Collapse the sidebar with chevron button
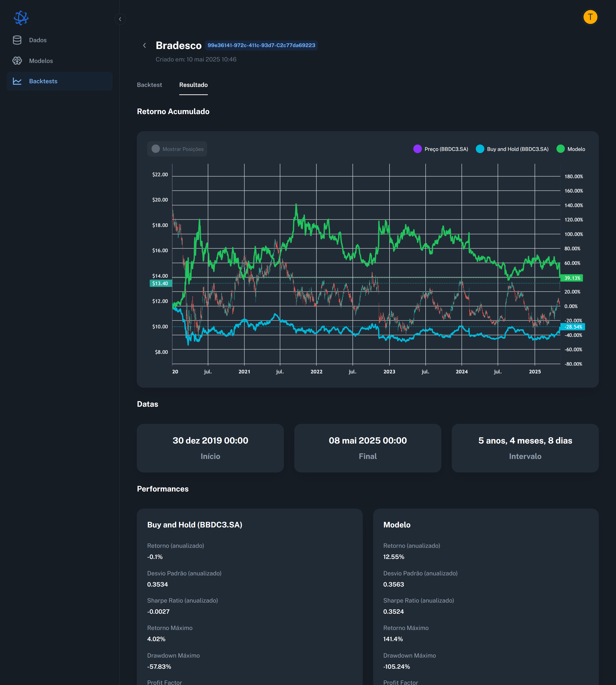 [x=120, y=19]
